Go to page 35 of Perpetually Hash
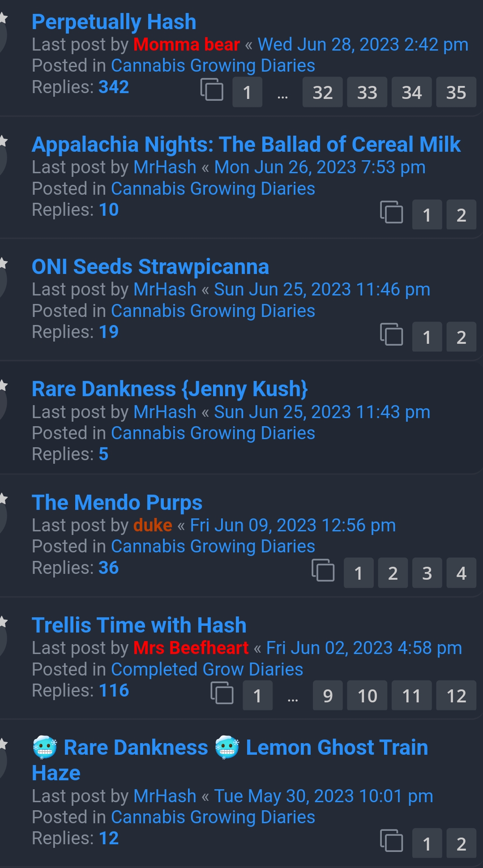 [456, 92]
